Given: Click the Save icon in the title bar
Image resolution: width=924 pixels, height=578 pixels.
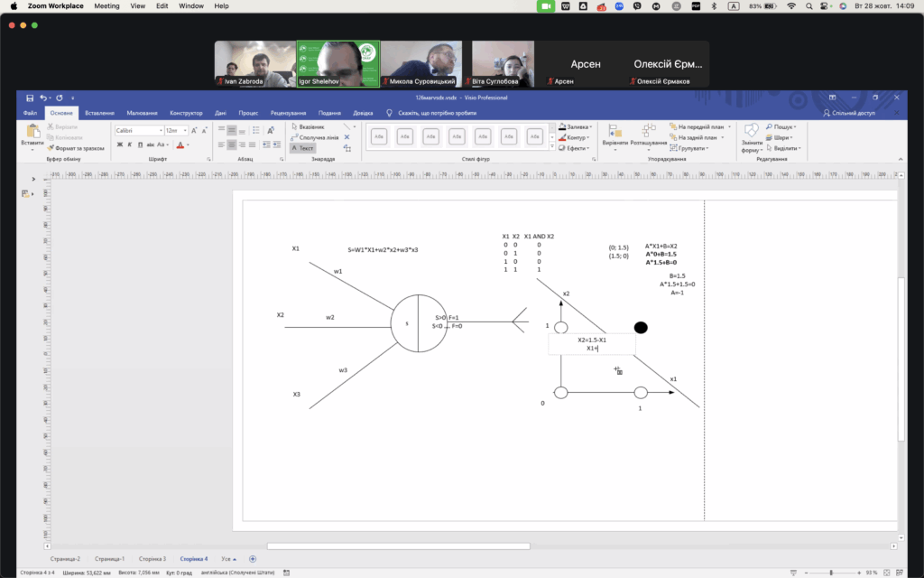Looking at the screenshot, I should 30,98.
